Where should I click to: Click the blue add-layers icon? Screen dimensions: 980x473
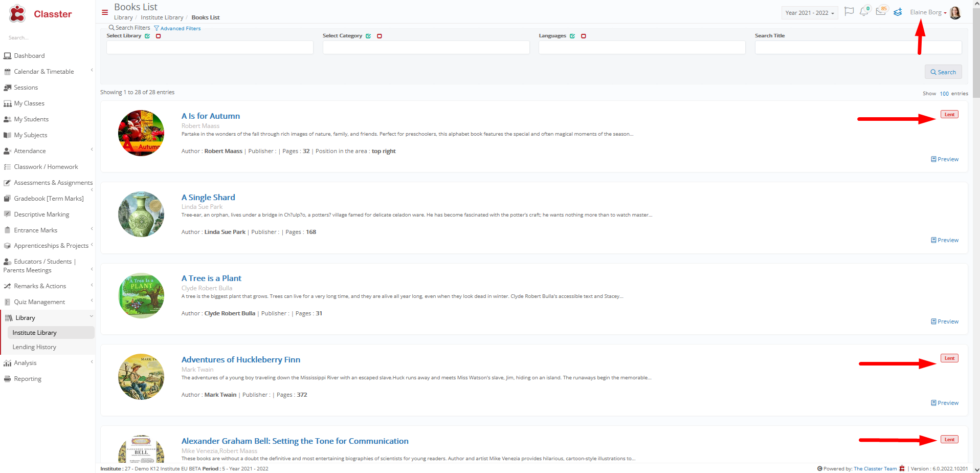coord(898,12)
